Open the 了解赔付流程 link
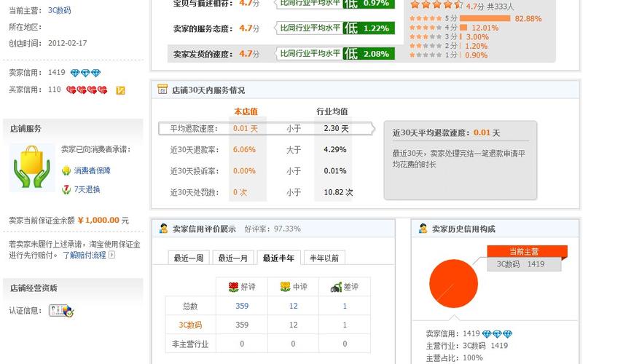The width and height of the screenshot is (623, 364). pos(85,256)
